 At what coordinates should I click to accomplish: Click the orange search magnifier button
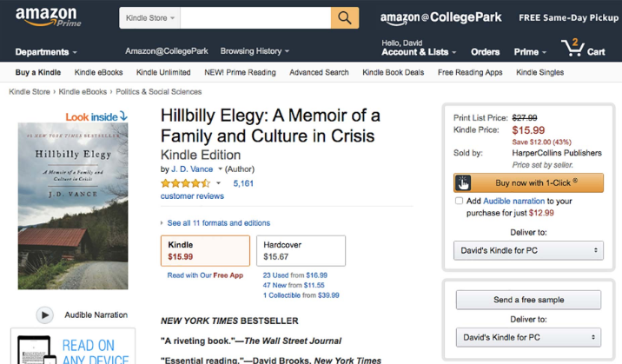coord(344,17)
